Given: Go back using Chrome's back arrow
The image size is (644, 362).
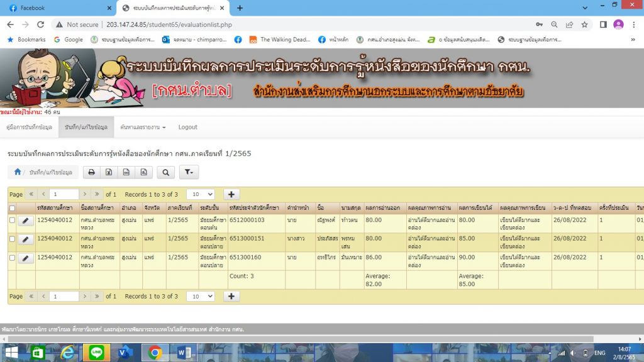Looking at the screenshot, I should tap(10, 25).
